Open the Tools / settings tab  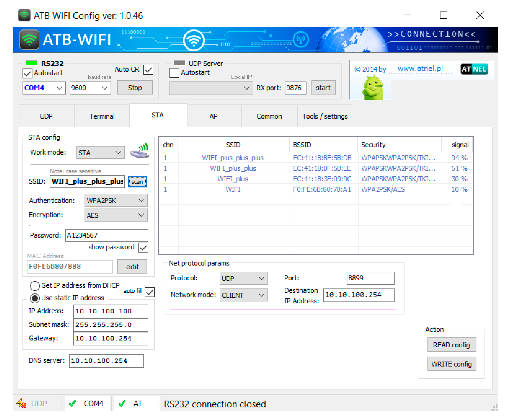coord(325,116)
